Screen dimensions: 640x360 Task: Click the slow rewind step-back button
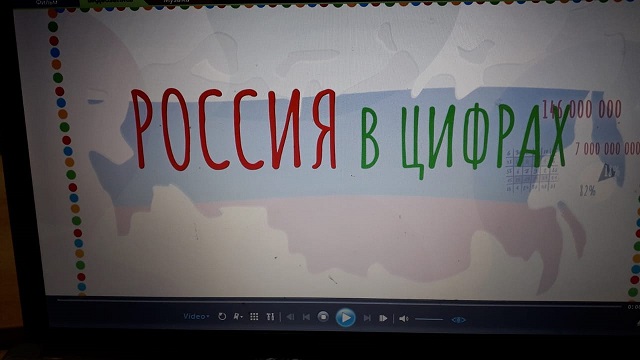click(x=290, y=317)
